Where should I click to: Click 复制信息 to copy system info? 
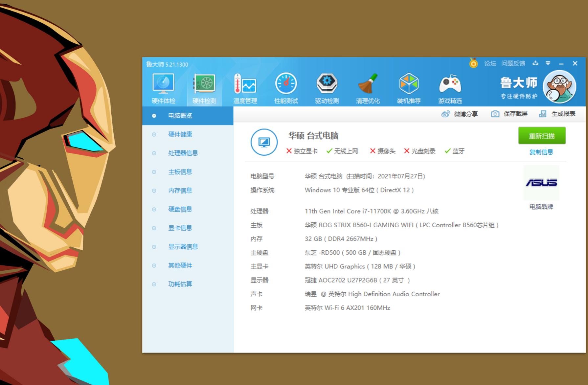[x=542, y=152]
